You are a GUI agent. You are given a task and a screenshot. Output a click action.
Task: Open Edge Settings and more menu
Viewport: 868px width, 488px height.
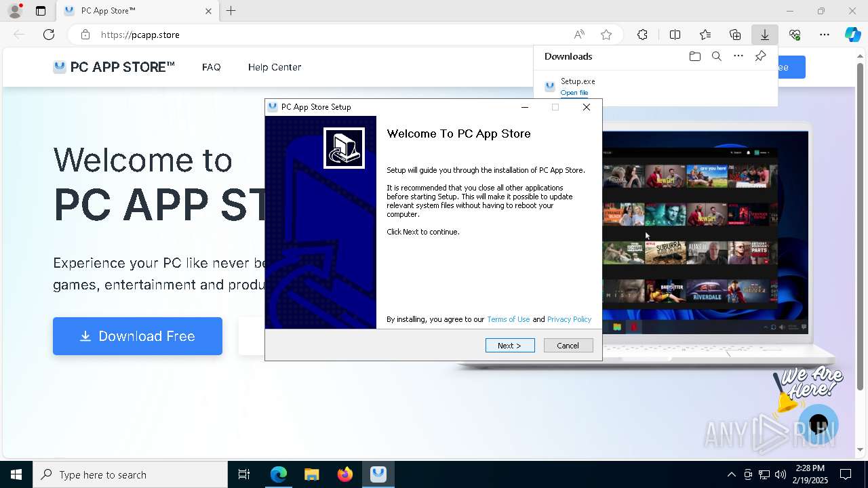click(825, 35)
